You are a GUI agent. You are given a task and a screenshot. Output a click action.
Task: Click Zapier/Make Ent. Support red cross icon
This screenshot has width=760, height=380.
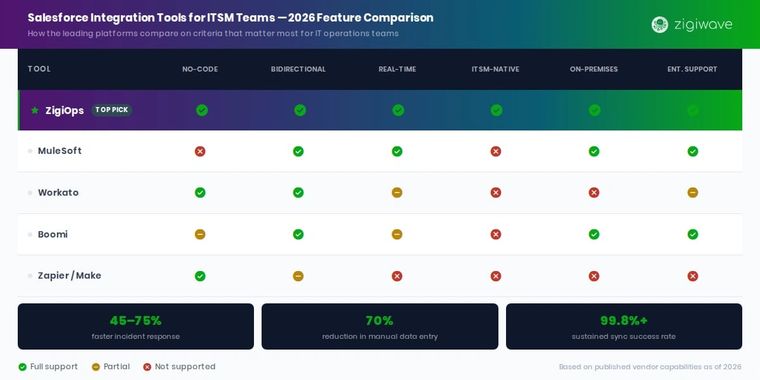[x=693, y=276]
